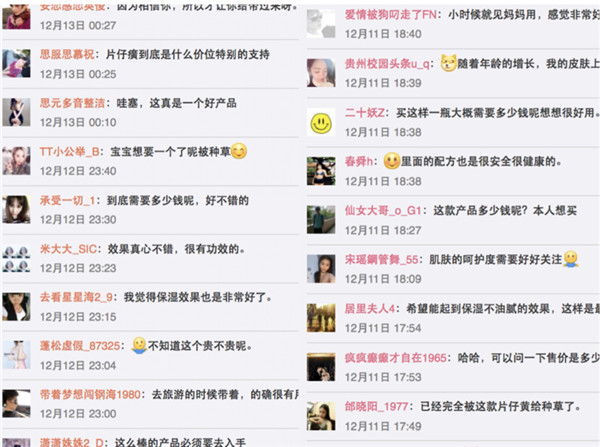Click the emoji before 不知道这个贵不贵呢
This screenshot has width=600, height=447.
click(x=139, y=345)
